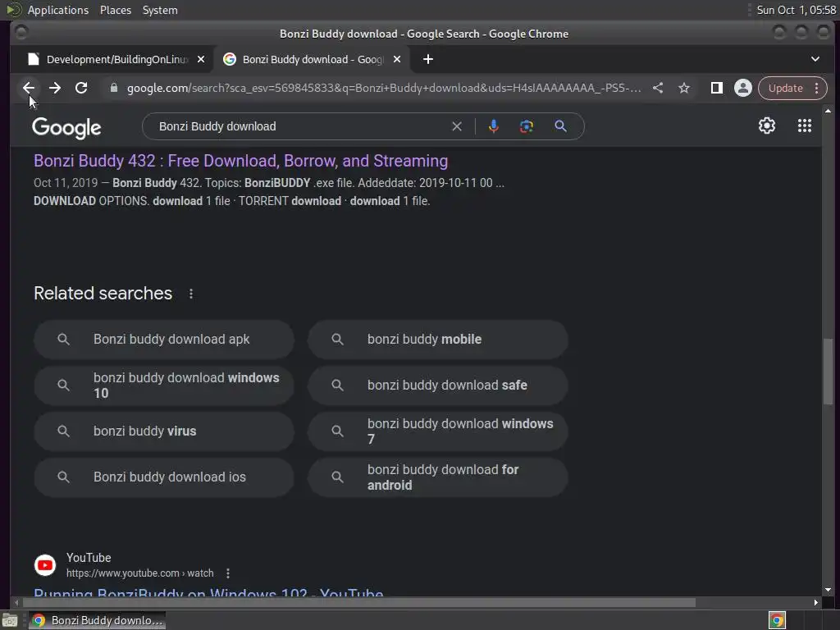Click scroll down arrow on vertical scrollbar
Screen dimensions: 840x630
829,590
